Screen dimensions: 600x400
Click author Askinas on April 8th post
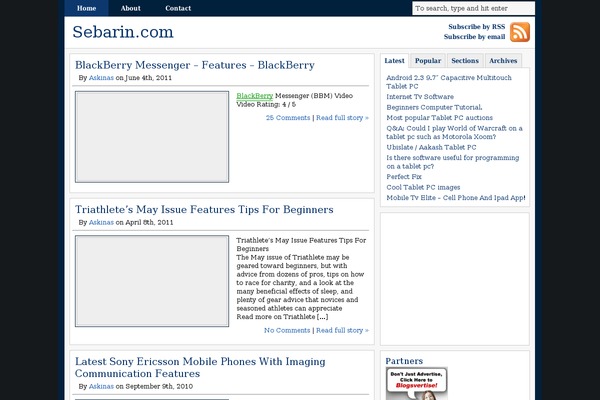tap(101, 222)
